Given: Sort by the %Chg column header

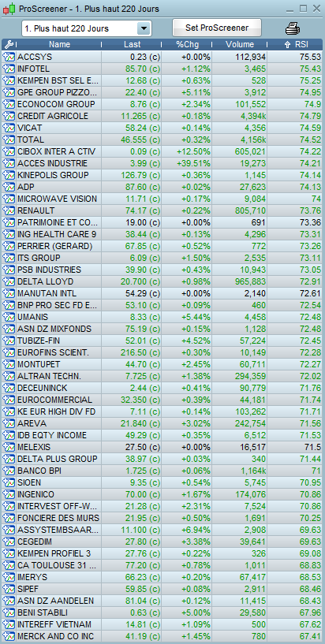Looking at the screenshot, I should pyautogui.click(x=188, y=44).
